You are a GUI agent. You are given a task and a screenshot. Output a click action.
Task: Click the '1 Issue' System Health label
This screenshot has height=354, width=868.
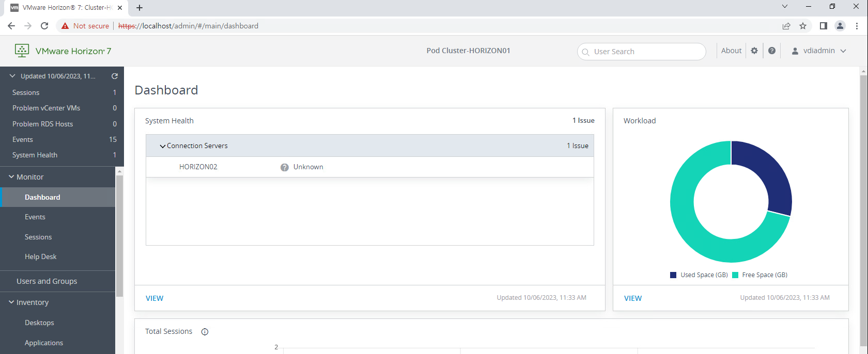[583, 120]
